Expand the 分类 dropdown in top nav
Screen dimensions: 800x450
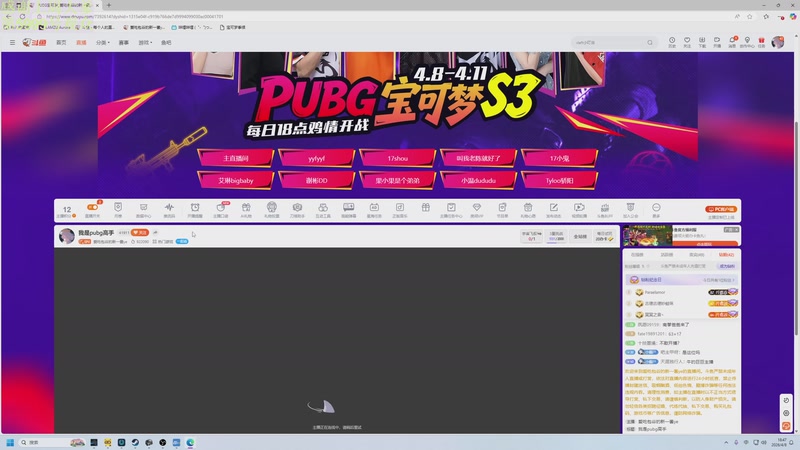pyautogui.click(x=103, y=42)
